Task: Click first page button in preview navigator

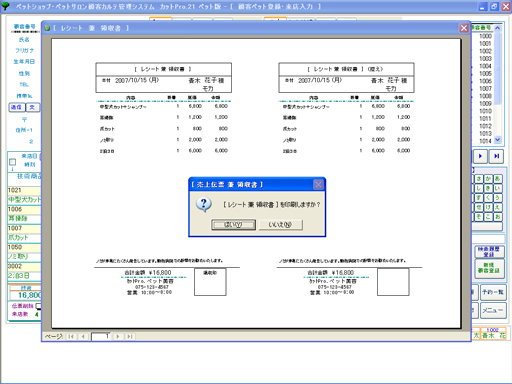Action: (71, 336)
